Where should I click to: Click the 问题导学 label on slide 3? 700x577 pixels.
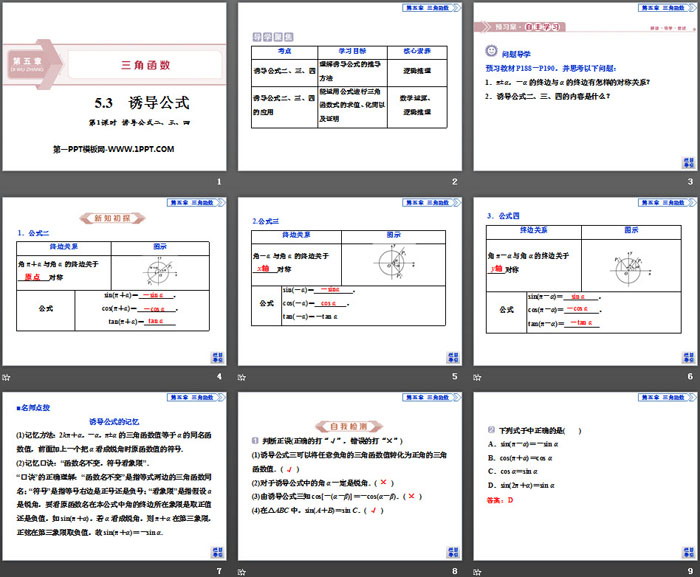click(x=516, y=54)
